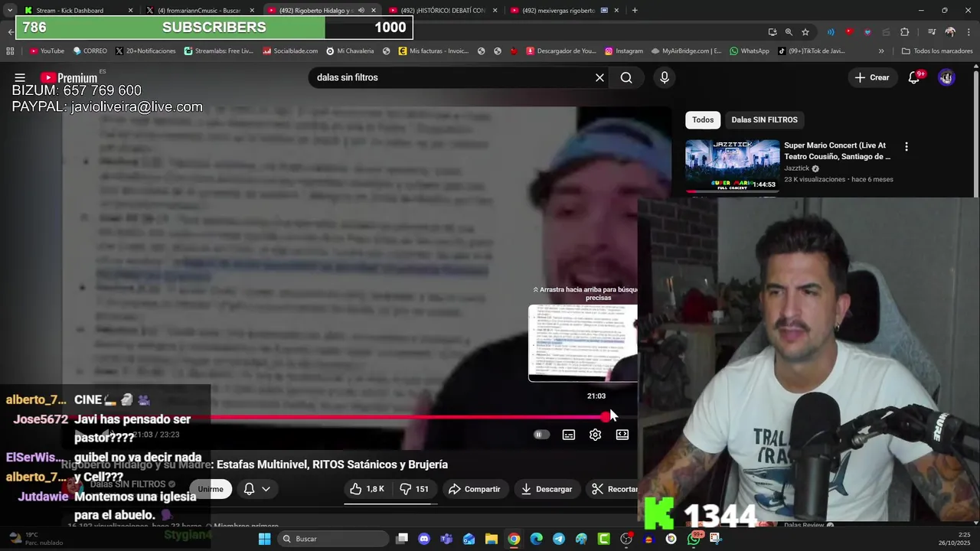980x551 pixels.
Task: Click the Unirme join button
Action: 211,489
